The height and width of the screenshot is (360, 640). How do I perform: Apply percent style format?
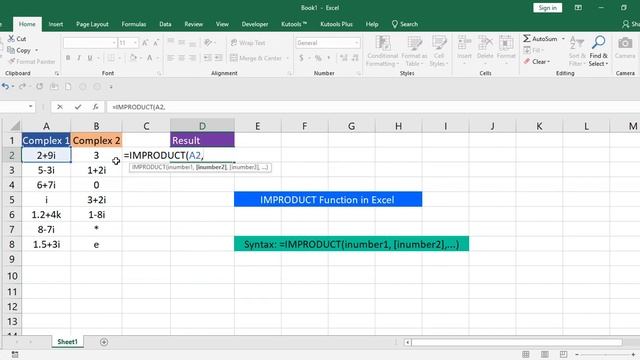point(318,58)
